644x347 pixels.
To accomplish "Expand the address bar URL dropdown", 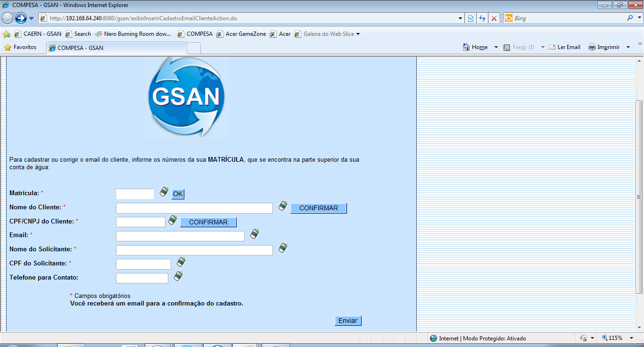I will (461, 18).
